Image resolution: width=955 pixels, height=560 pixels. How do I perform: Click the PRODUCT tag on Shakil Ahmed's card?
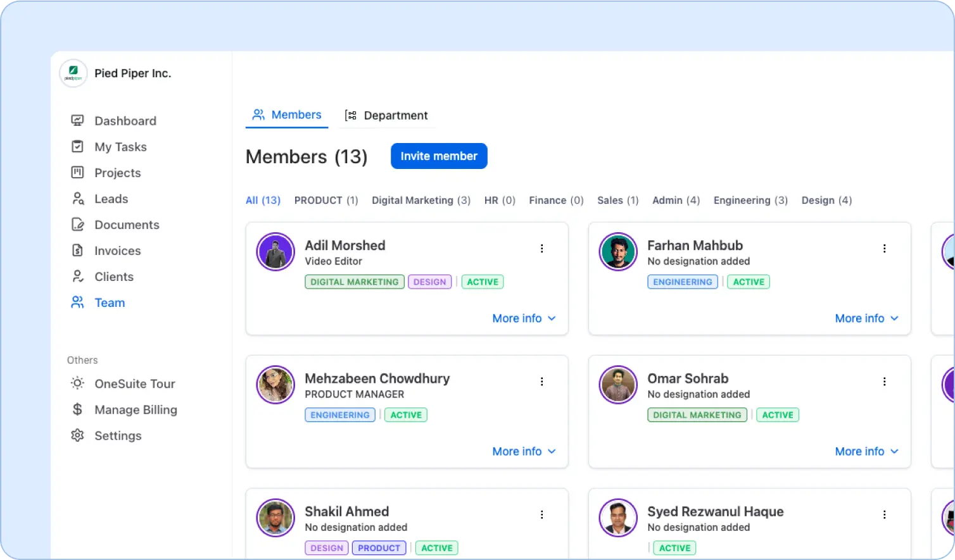[x=379, y=547]
